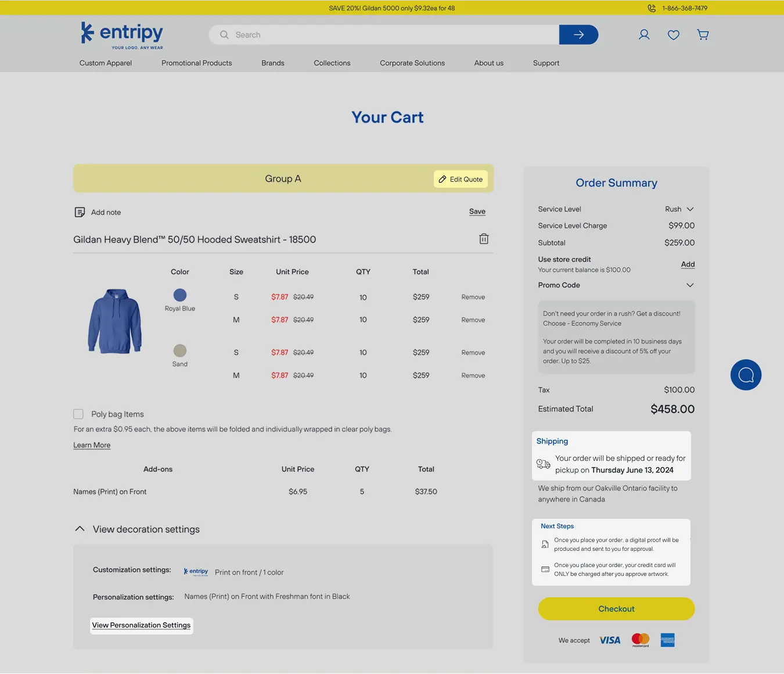
Task: Remove the Royal Blue size S row
Action: pos(473,297)
